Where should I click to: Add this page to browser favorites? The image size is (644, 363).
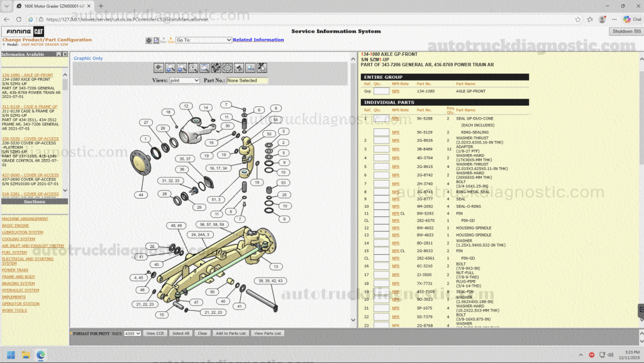pyautogui.click(x=578, y=20)
